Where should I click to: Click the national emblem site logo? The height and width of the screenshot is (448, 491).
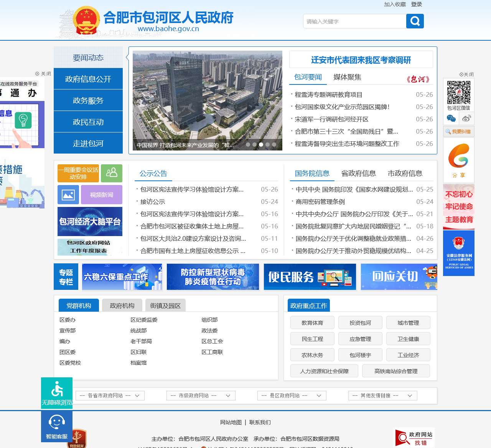click(86, 21)
